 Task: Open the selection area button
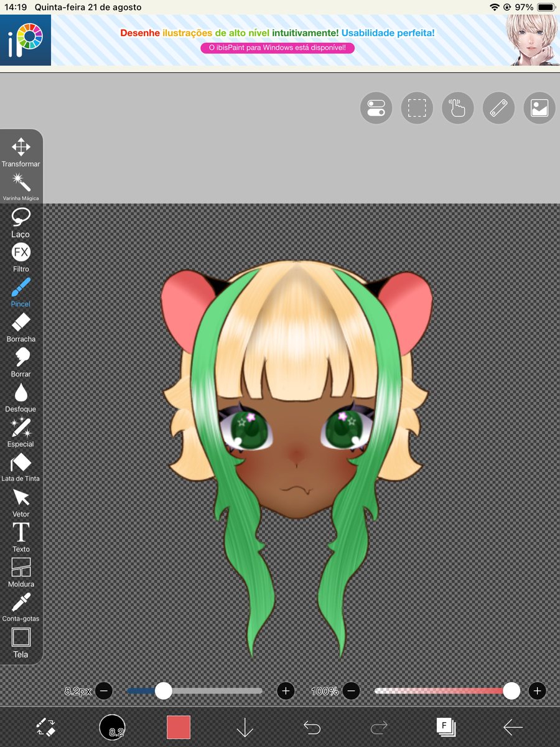pyautogui.click(x=417, y=108)
